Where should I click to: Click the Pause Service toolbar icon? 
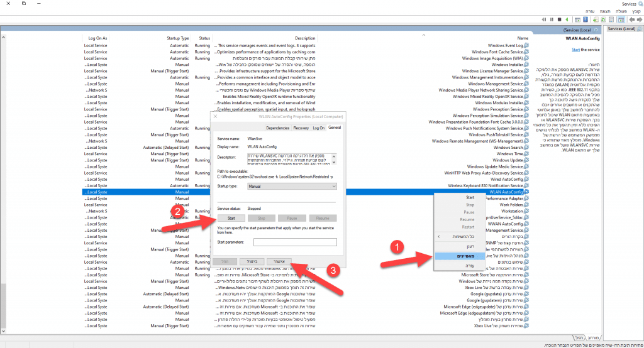[552, 19]
